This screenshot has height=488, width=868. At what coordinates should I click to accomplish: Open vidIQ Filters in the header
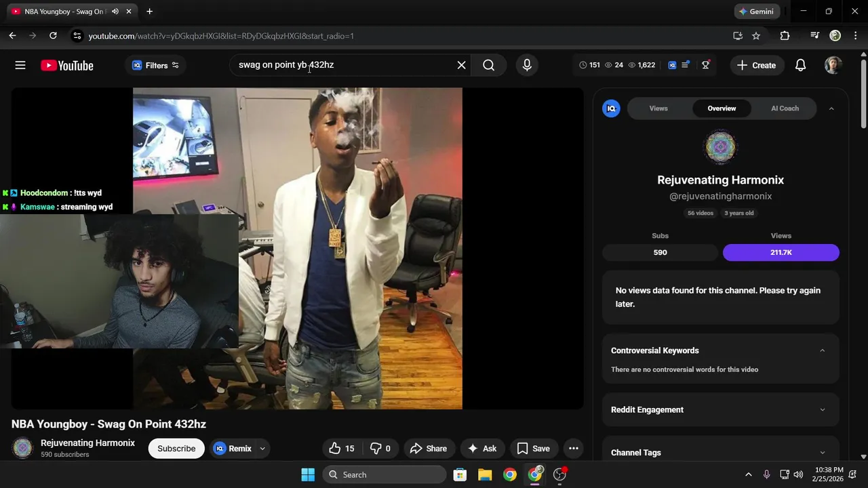155,65
